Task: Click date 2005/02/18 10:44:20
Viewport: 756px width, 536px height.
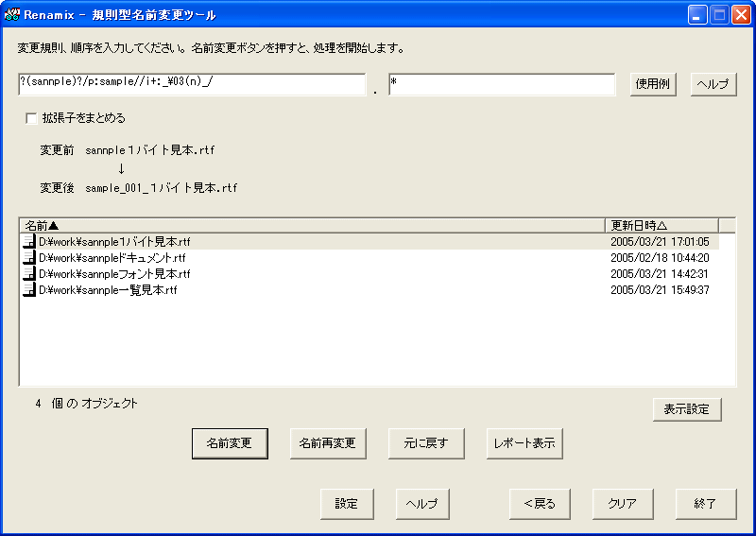Action: click(660, 258)
